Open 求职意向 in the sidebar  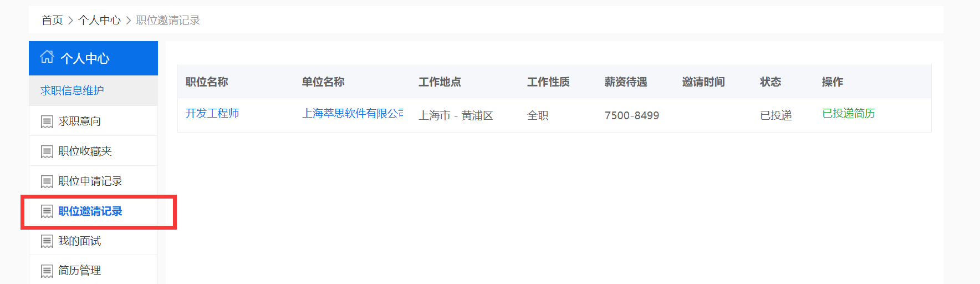[x=93, y=121]
